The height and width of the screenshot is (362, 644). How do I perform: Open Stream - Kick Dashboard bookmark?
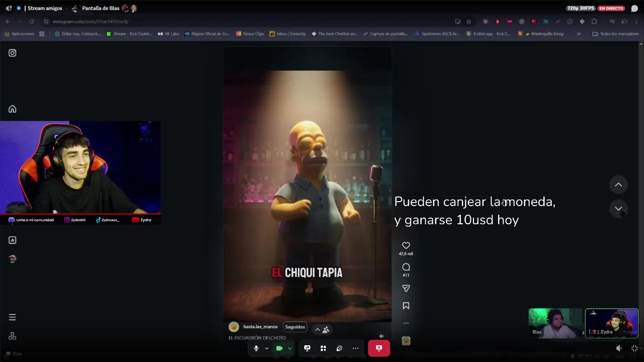[129, 34]
